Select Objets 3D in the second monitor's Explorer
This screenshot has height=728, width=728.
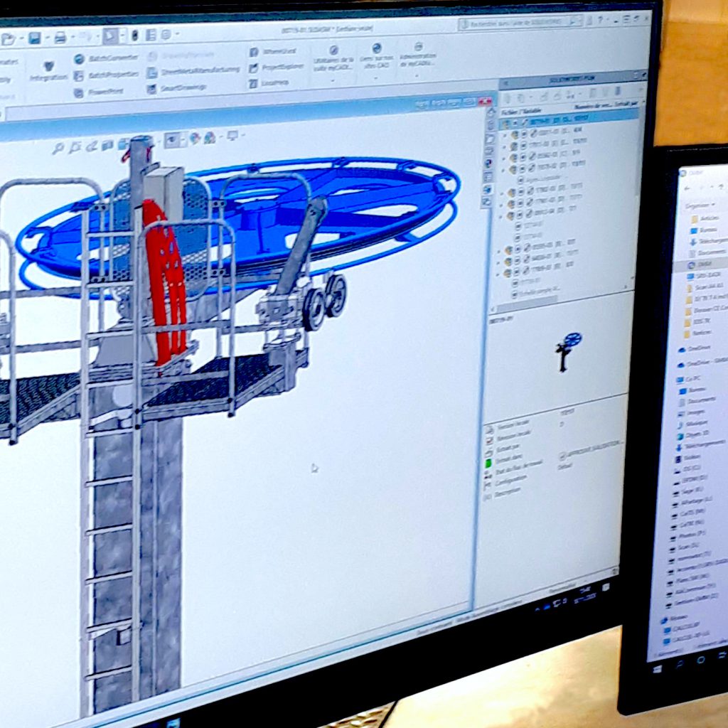[692, 436]
